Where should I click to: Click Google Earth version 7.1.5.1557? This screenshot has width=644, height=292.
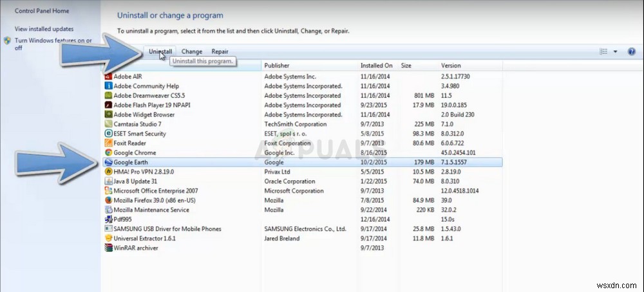(x=454, y=162)
